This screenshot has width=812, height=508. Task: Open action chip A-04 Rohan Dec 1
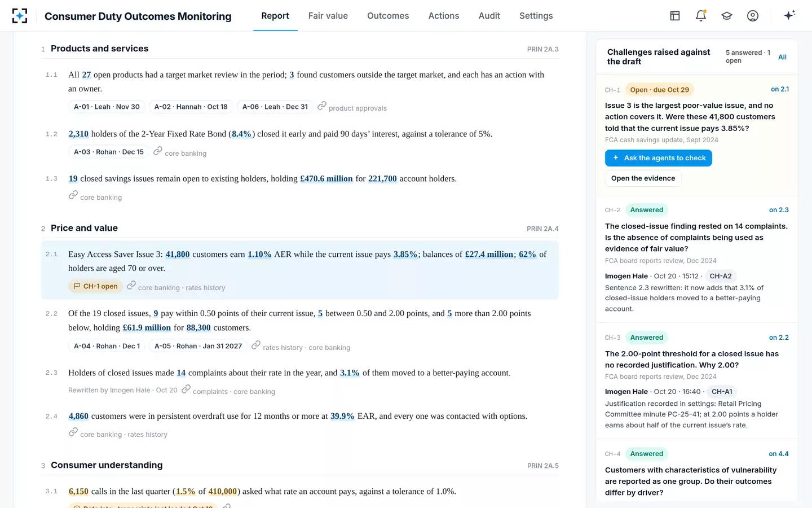[107, 346]
